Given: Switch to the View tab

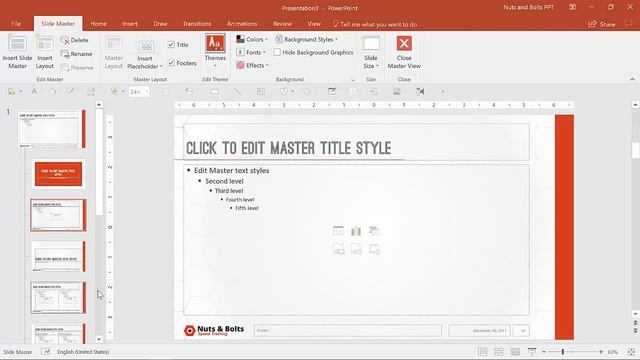Looking at the screenshot, I should (314, 24).
